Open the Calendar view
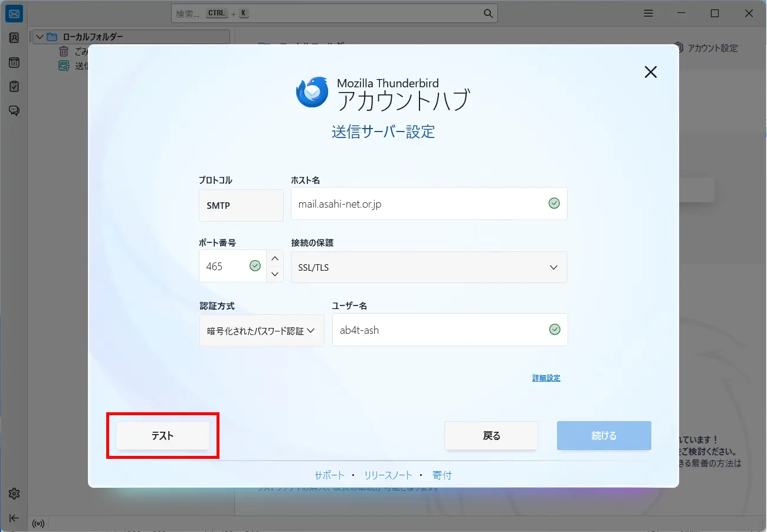The width and height of the screenshot is (767, 532). [14, 62]
